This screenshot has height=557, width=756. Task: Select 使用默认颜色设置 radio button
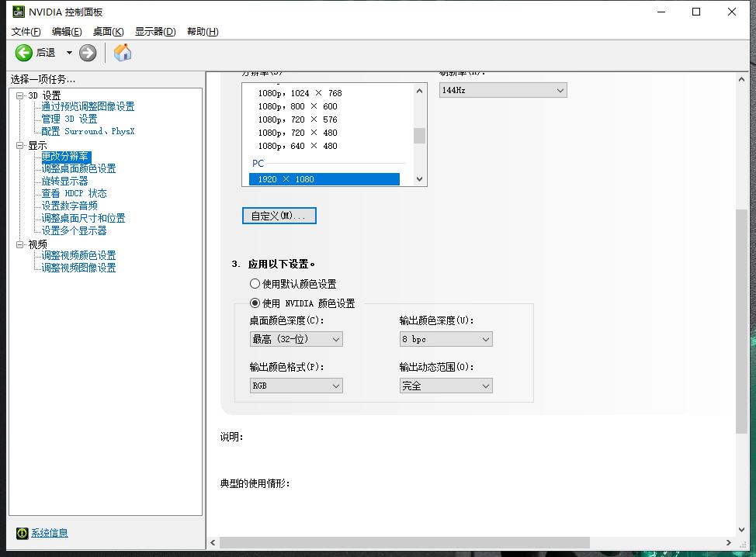pos(255,283)
